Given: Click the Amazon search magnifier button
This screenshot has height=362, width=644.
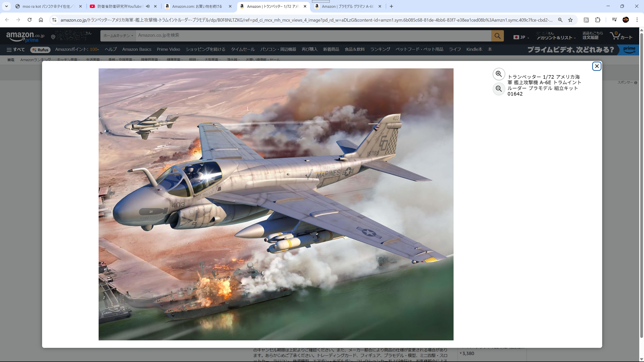Looking at the screenshot, I should coord(497,36).
